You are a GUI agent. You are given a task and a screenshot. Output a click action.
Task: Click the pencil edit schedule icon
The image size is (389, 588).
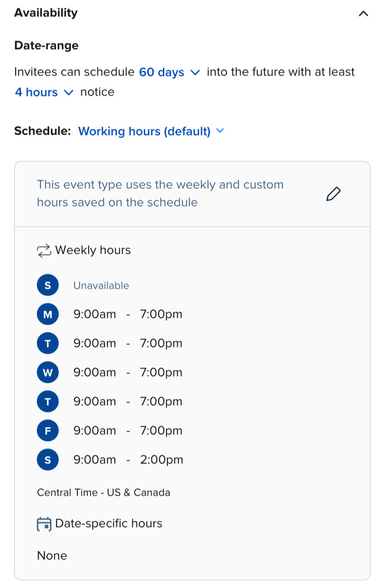click(x=333, y=194)
